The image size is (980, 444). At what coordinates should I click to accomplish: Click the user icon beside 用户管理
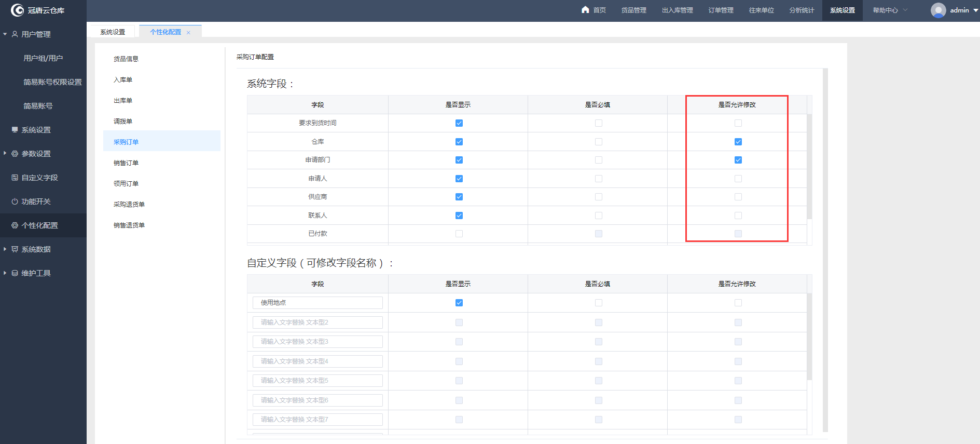tap(15, 34)
